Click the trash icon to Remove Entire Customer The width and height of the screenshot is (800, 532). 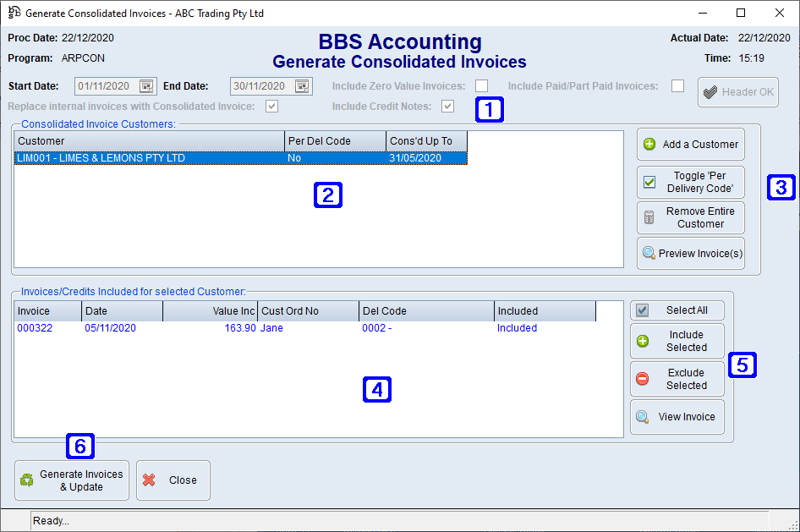tap(648, 217)
